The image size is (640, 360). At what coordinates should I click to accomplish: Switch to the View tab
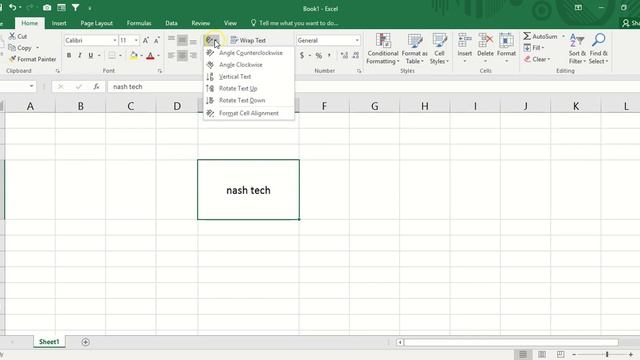230,23
